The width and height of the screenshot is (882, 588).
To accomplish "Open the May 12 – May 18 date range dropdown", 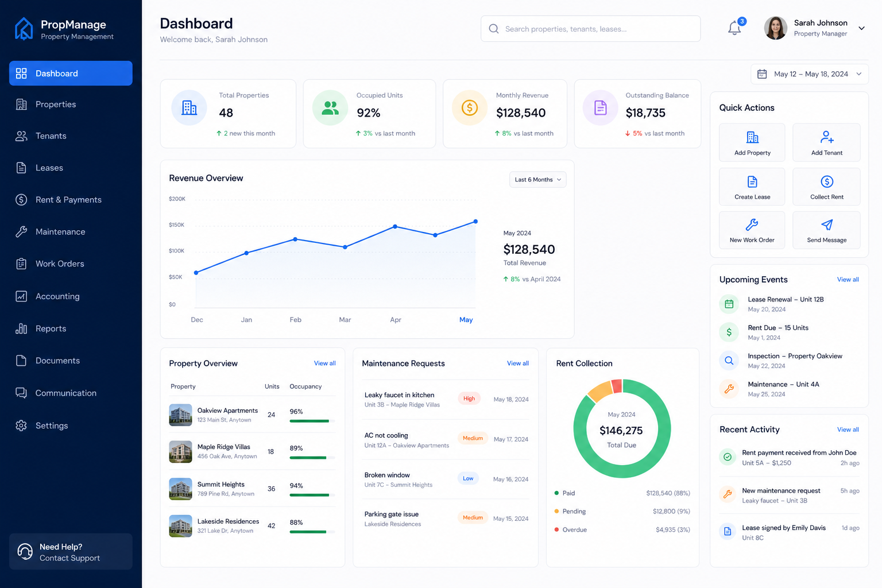I will (x=810, y=74).
